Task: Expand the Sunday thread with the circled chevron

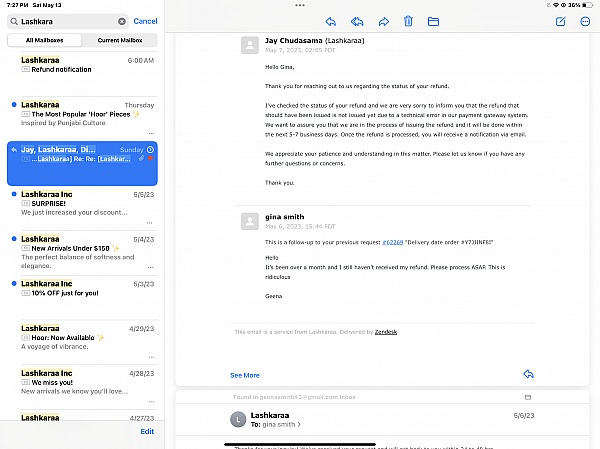Action: tap(150, 149)
